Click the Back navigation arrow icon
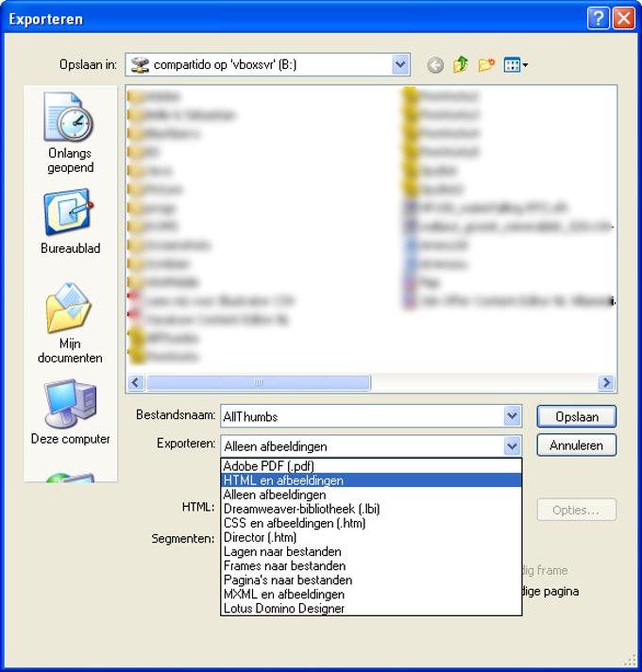Viewport: 642px width, 672px height. pyautogui.click(x=435, y=65)
